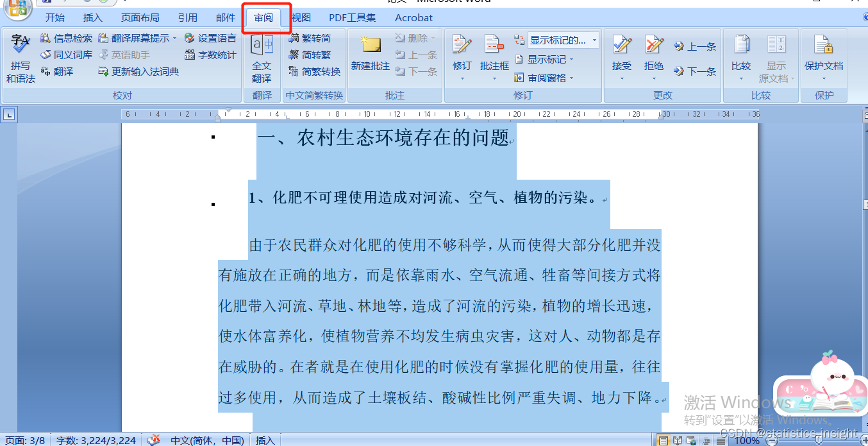868x446 pixels.
Task: Switch to outline view
Action: click(x=705, y=441)
